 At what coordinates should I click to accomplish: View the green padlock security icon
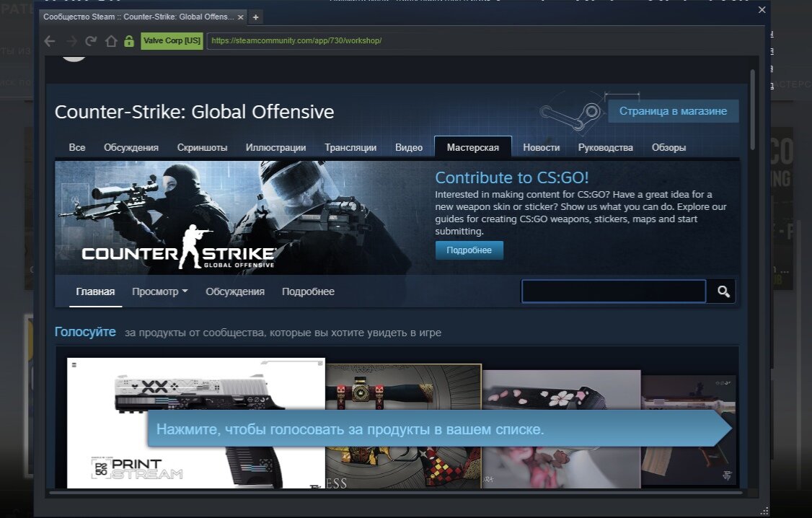tap(129, 41)
